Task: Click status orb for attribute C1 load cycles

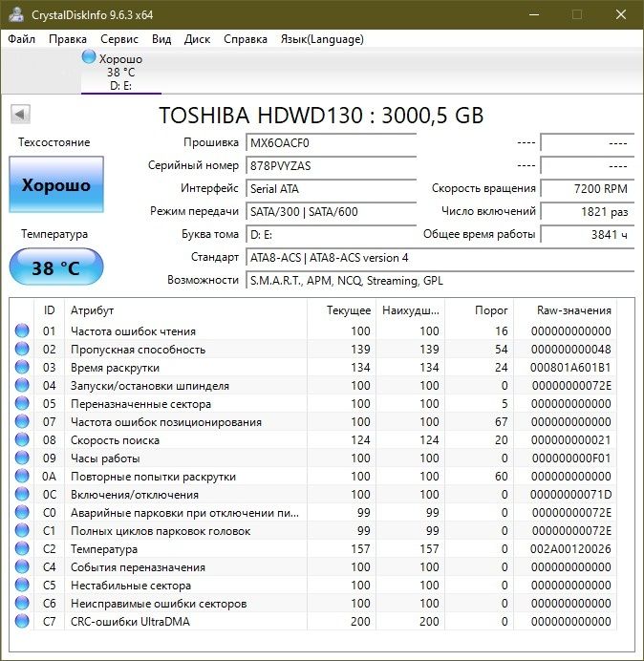Action: coord(22,530)
